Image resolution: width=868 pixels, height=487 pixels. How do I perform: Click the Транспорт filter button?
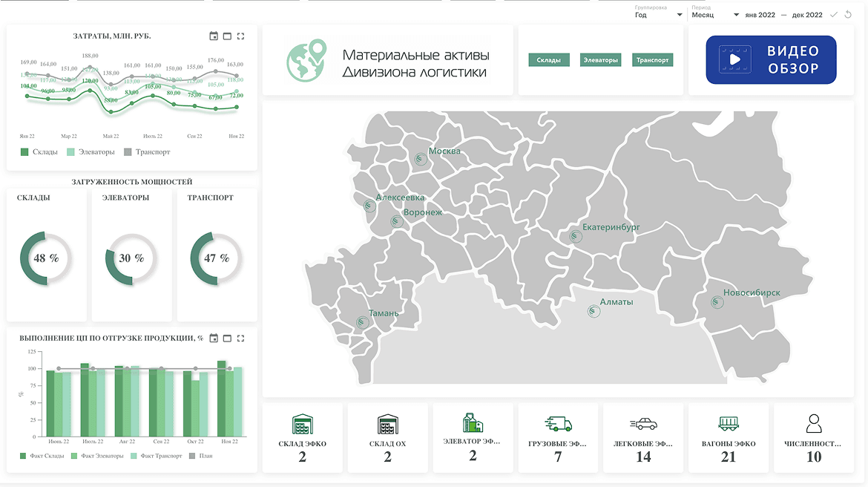652,60
